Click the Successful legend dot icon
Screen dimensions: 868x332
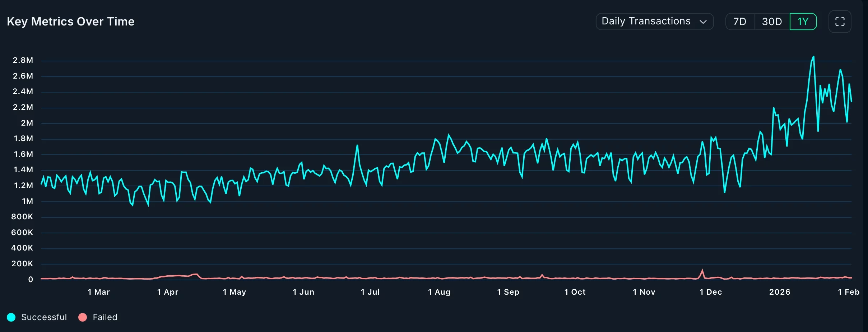11,317
